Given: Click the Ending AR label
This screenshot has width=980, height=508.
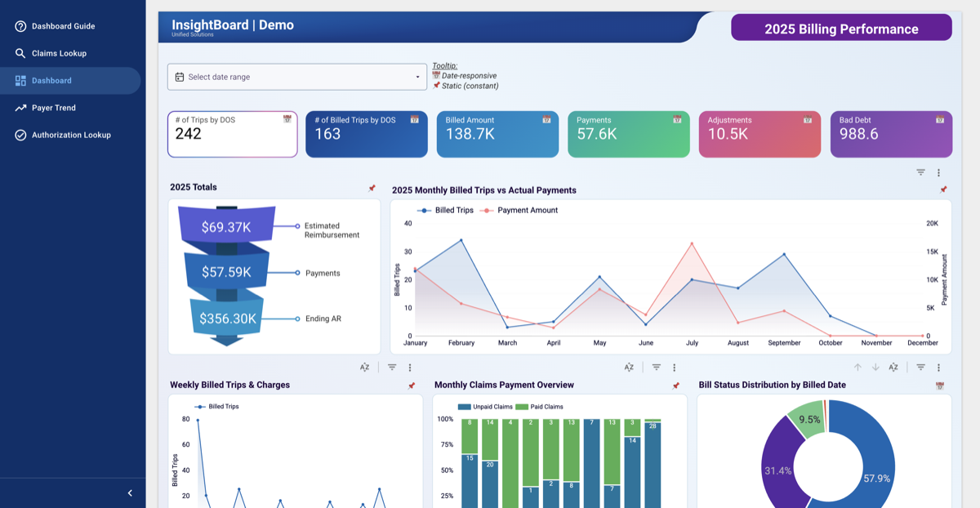Looking at the screenshot, I should click(x=323, y=319).
